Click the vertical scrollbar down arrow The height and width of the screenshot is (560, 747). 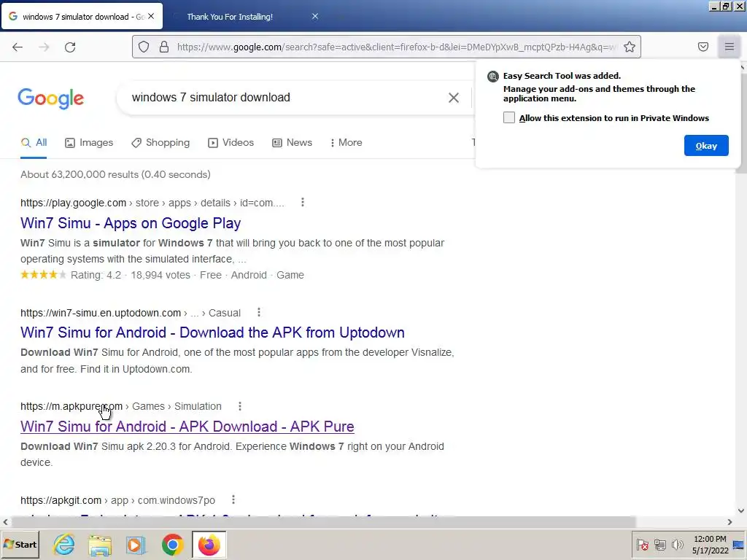pos(741,511)
